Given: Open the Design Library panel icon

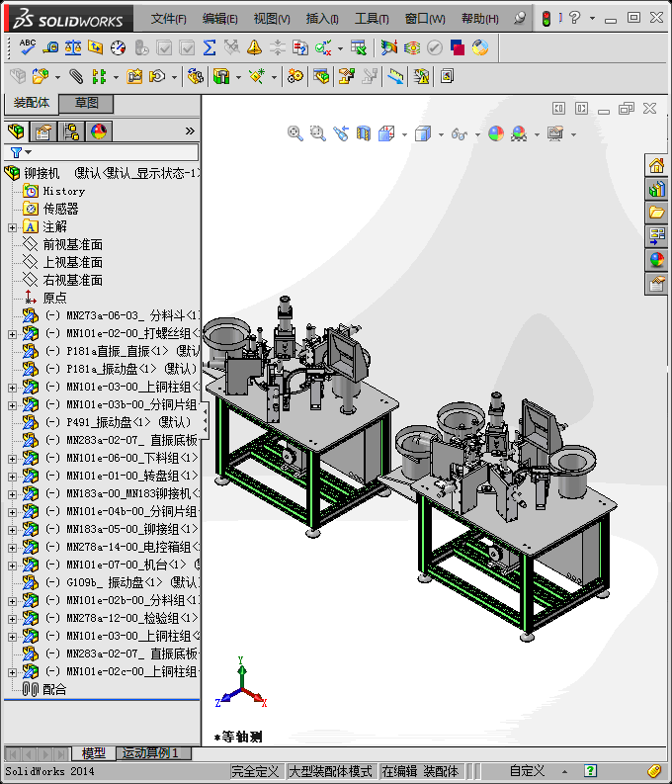Looking at the screenshot, I should (656, 189).
